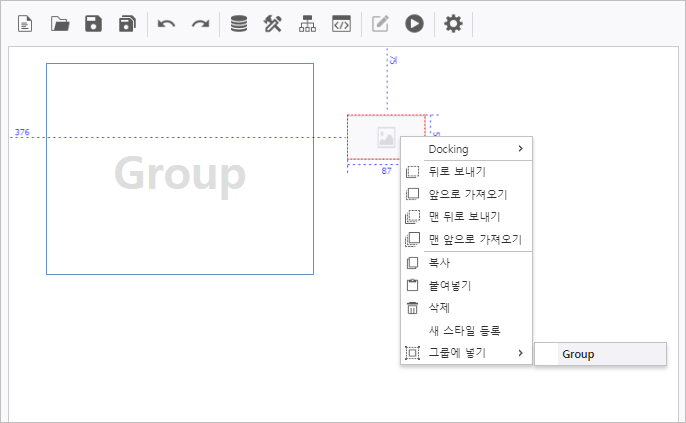Image resolution: width=686 pixels, height=423 pixels.
Task: Redo the last undone action
Action: (201, 24)
